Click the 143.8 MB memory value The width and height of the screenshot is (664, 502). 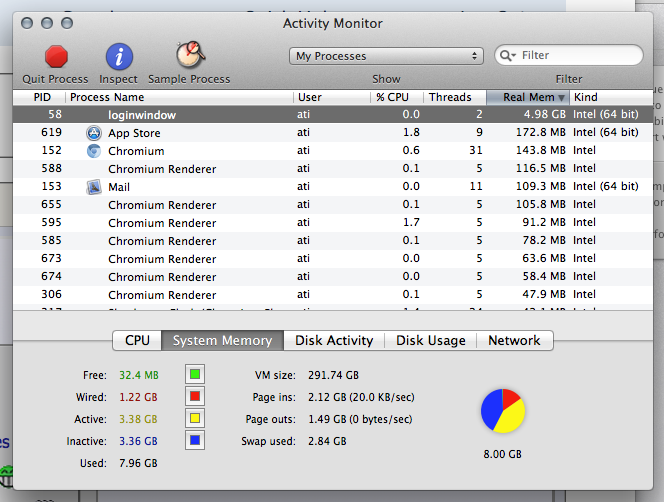point(541,150)
